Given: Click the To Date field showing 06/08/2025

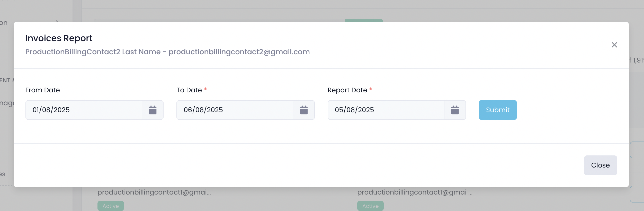Looking at the screenshot, I should click(x=235, y=110).
